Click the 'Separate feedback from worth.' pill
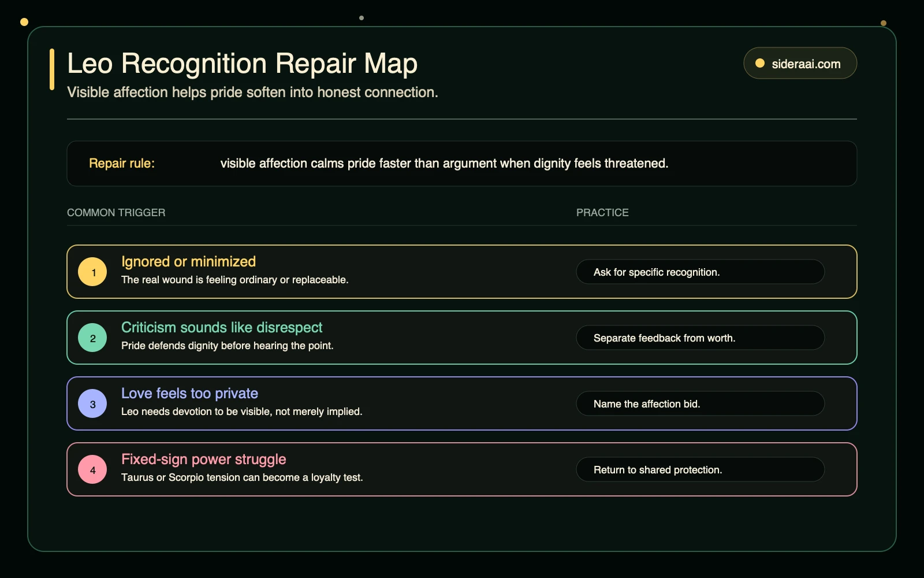 700,338
